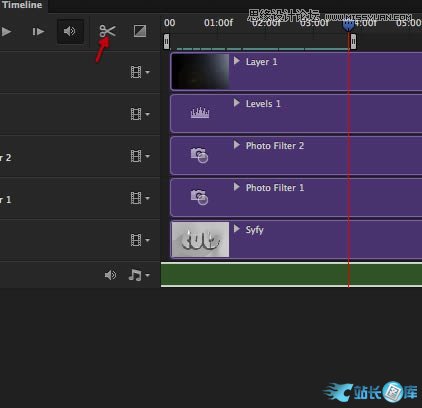Open filmstrip menu for Photo Filter 1 track
This screenshot has height=408, width=422.
pyautogui.click(x=140, y=198)
